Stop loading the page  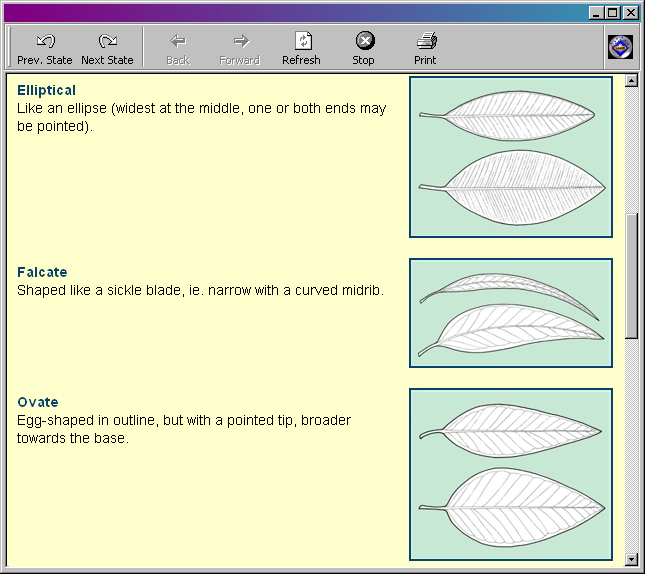click(x=364, y=49)
